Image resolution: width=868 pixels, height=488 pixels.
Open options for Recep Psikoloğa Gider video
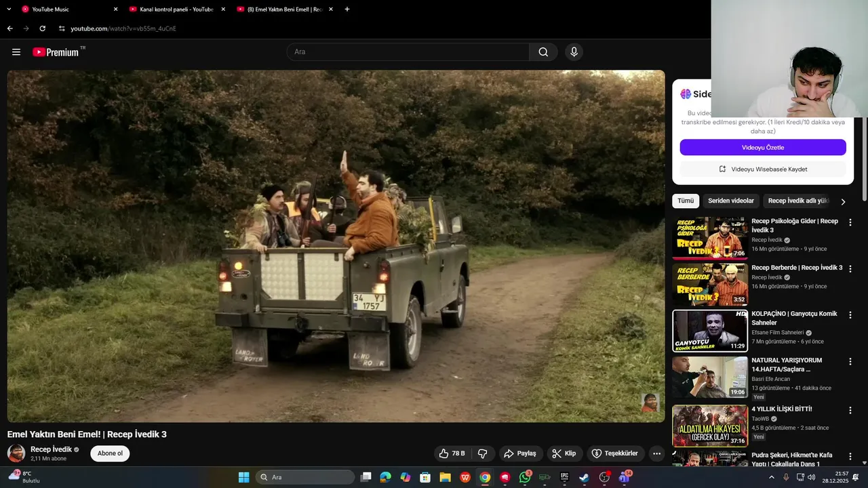(x=850, y=222)
